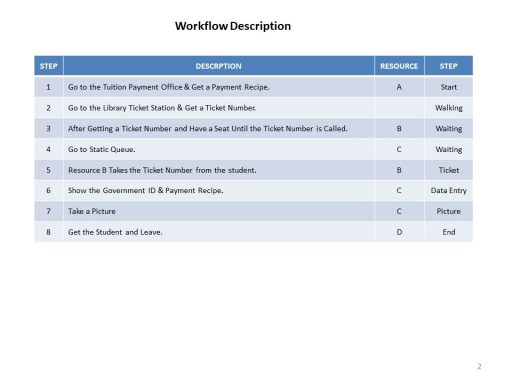Select the row describing waiting for ticket number
The width and height of the screenshot is (512, 384).
(253, 128)
